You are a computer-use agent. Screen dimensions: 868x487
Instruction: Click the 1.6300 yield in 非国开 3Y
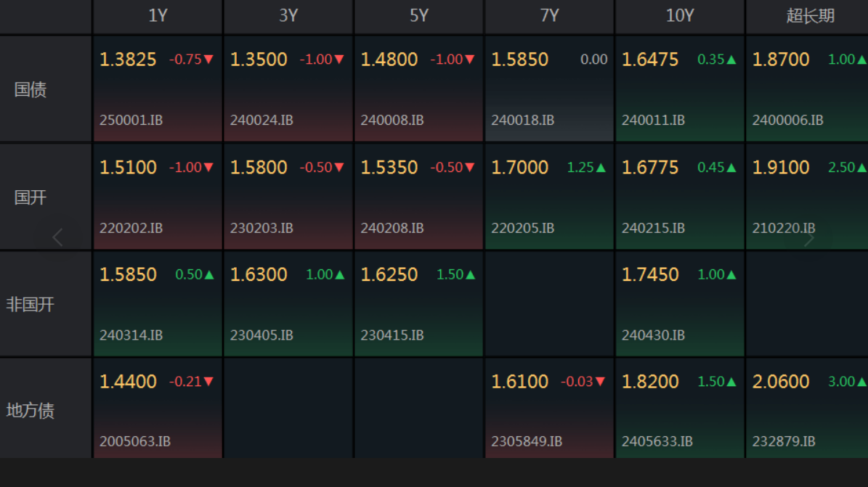coord(259,275)
